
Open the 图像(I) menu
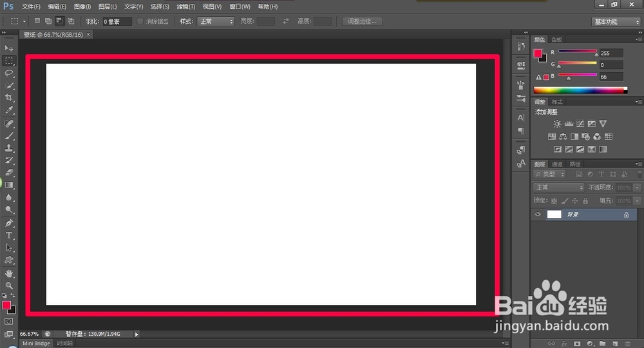(82, 6)
